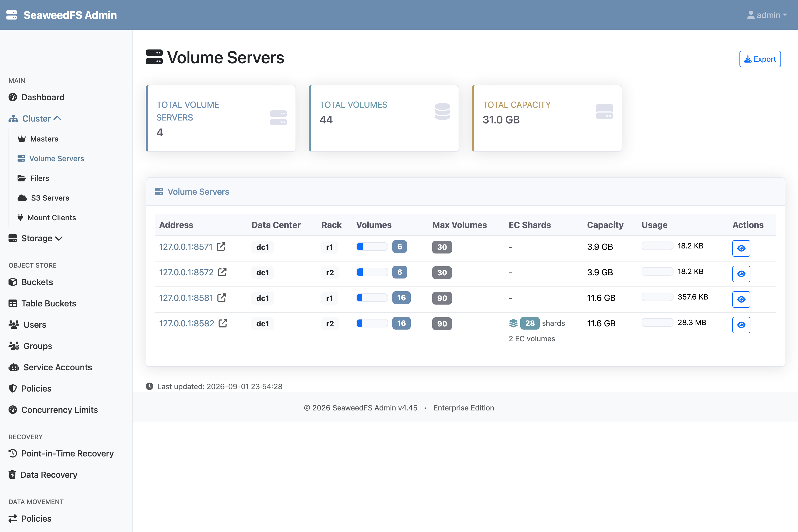Image resolution: width=798 pixels, height=532 pixels.
Task: Open Mount Clients page
Action: pos(47,218)
